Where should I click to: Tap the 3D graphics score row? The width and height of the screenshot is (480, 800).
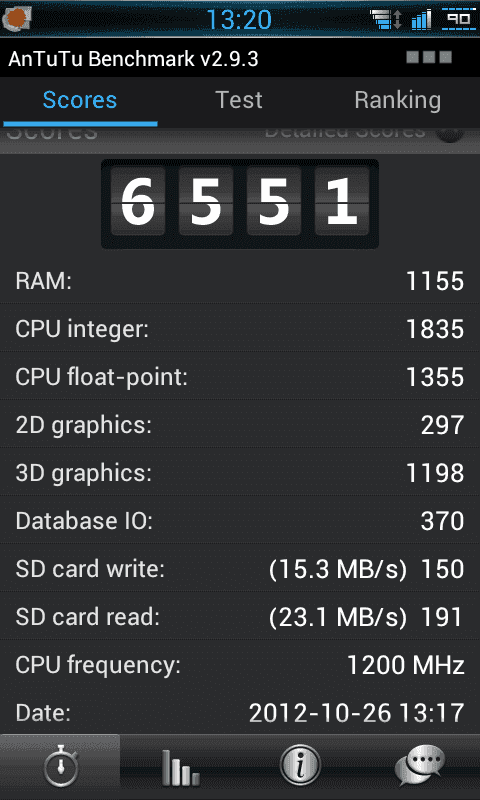pyautogui.click(x=240, y=473)
